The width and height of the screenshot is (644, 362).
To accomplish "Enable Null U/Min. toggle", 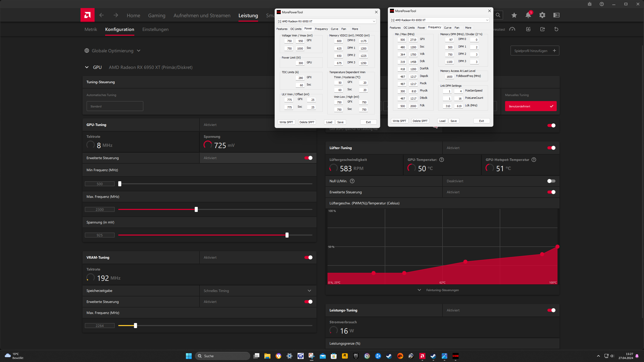I will click(551, 181).
